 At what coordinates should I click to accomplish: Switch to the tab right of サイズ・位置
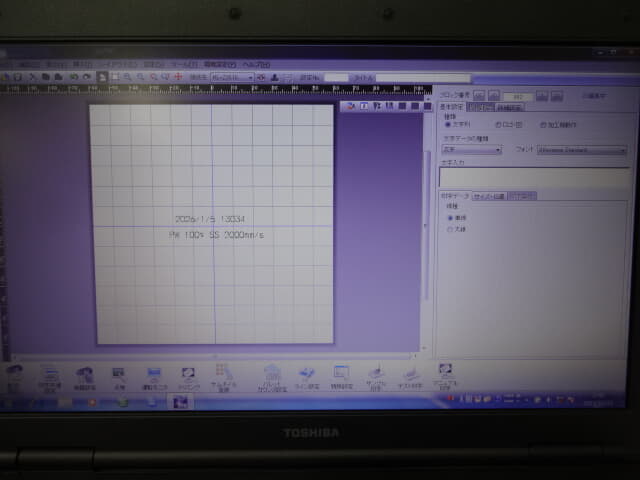(x=522, y=196)
